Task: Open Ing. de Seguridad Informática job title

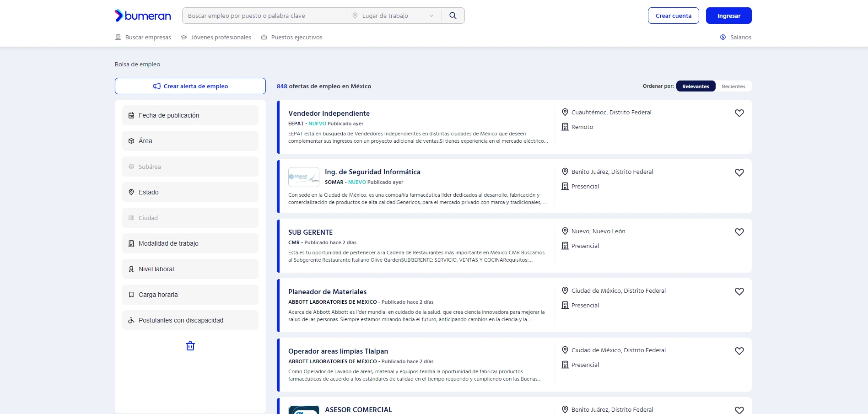Action: tap(372, 172)
